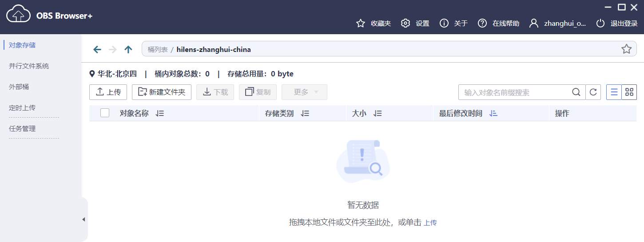Click the 下载 download button

(x=215, y=92)
